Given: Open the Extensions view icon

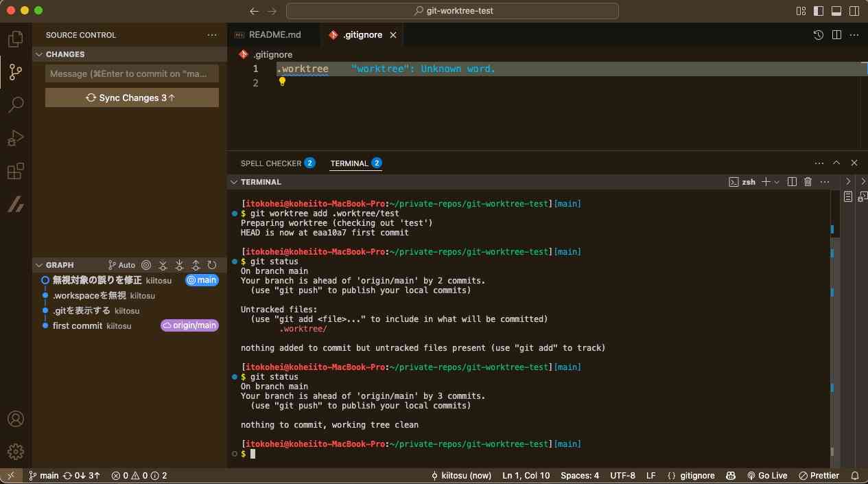Looking at the screenshot, I should 15,172.
